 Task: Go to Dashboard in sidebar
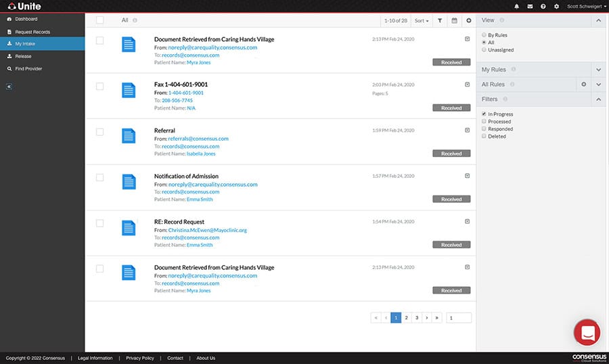coord(43,19)
